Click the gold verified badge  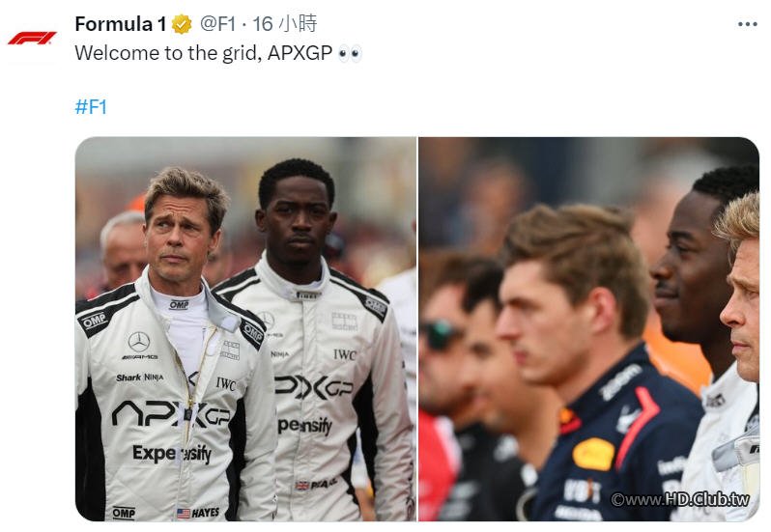pyautogui.click(x=182, y=24)
